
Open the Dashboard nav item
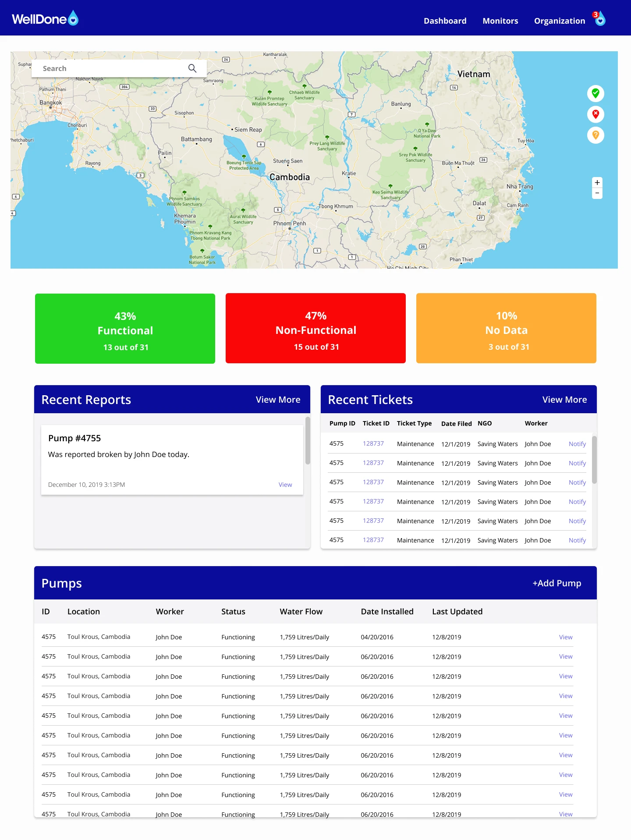pyautogui.click(x=445, y=21)
